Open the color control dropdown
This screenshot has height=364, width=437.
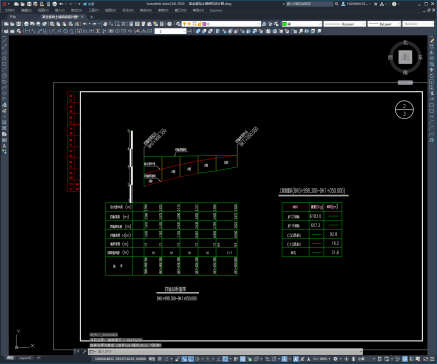(x=320, y=24)
